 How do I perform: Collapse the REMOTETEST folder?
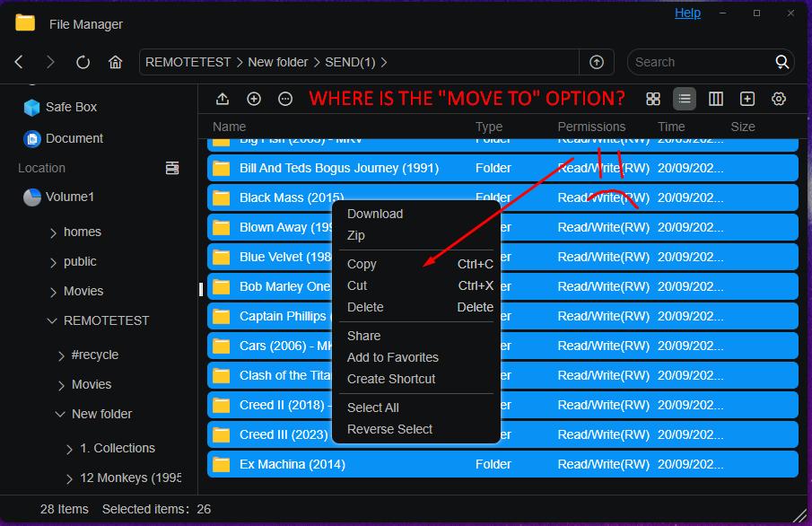pyautogui.click(x=52, y=320)
